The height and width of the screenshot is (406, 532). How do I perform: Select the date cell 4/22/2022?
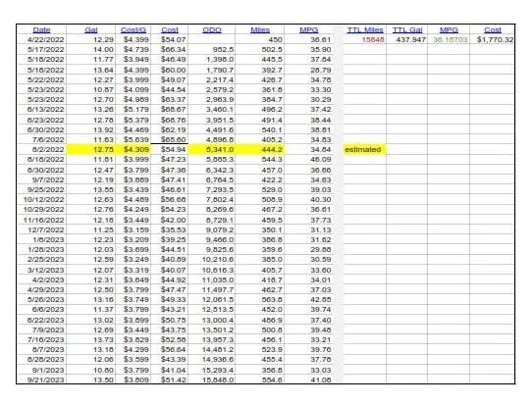pos(45,39)
